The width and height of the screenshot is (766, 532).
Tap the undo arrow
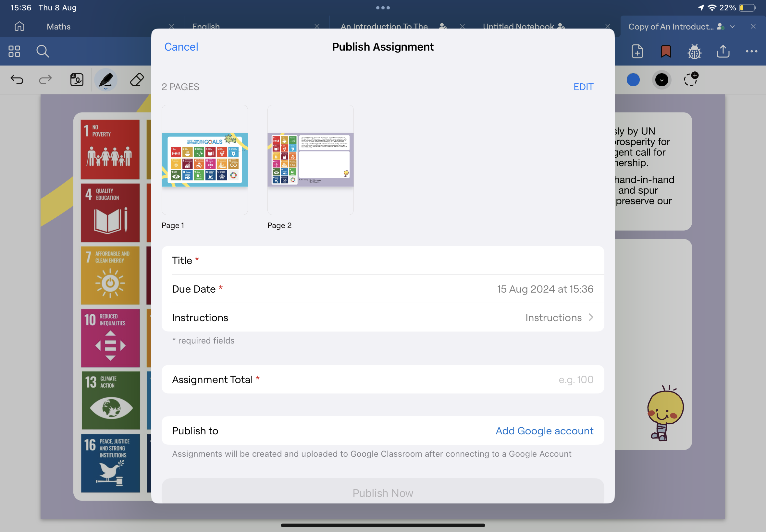[17, 80]
